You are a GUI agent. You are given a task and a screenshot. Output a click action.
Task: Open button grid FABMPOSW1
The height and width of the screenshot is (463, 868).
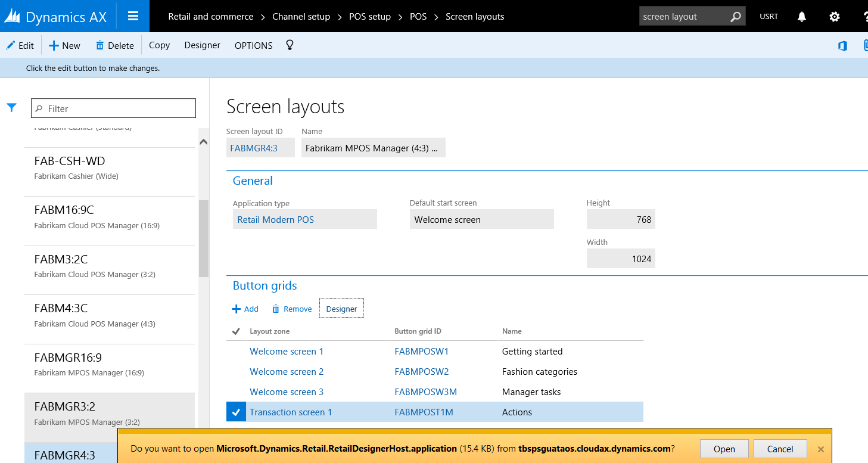click(422, 352)
